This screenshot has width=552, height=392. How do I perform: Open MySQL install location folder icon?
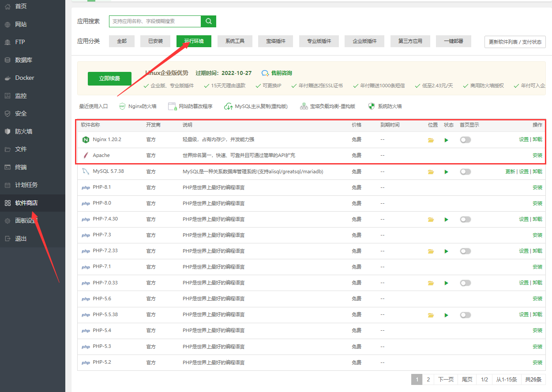click(431, 172)
